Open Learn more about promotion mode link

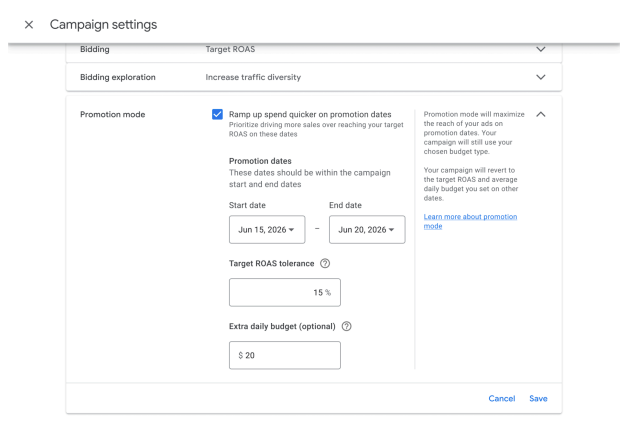(x=470, y=221)
